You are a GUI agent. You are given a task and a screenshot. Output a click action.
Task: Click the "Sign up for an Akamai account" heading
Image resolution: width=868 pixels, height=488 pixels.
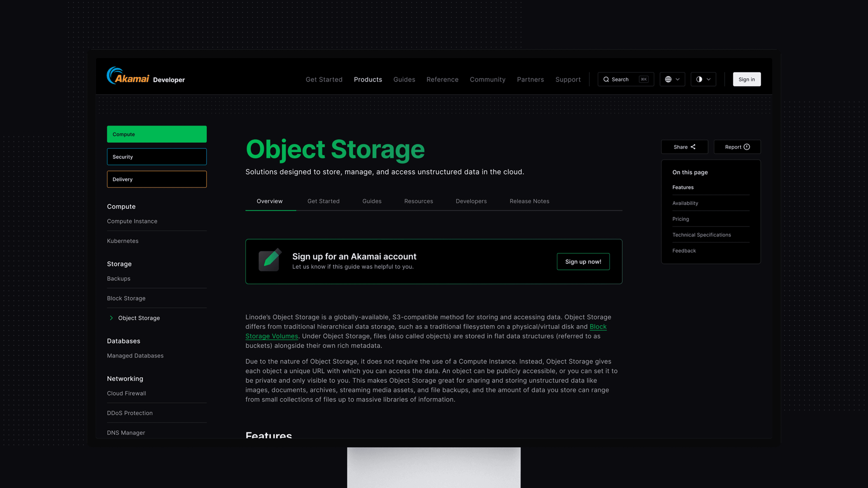354,257
